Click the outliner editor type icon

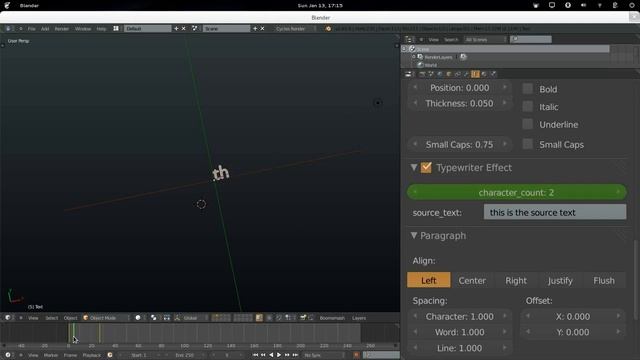409,40
